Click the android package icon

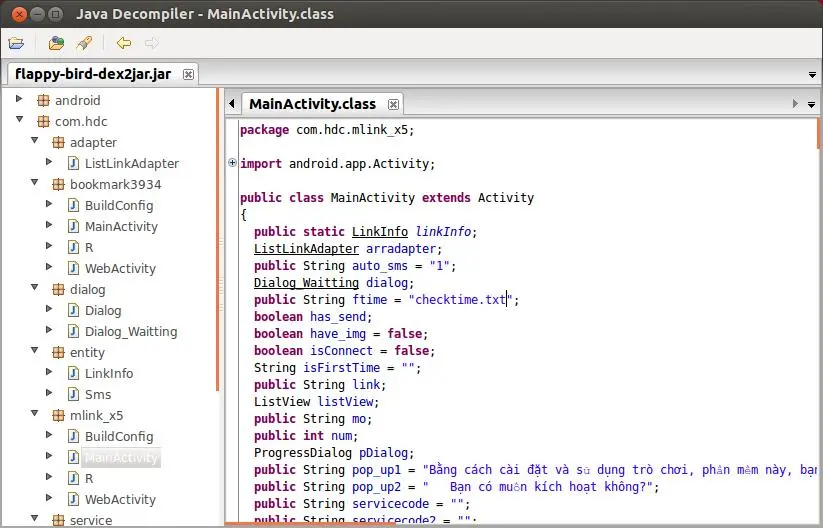point(44,100)
